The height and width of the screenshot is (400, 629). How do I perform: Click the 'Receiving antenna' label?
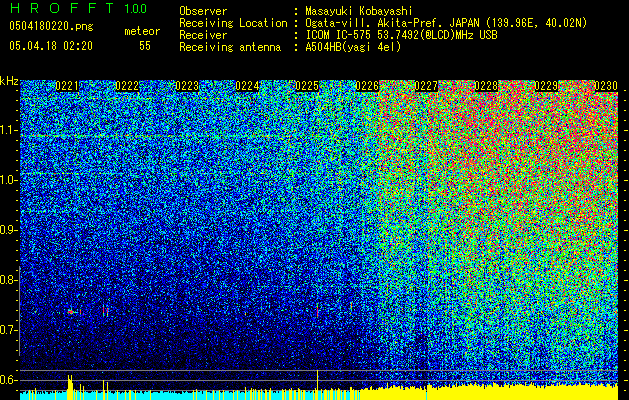[x=230, y=47]
